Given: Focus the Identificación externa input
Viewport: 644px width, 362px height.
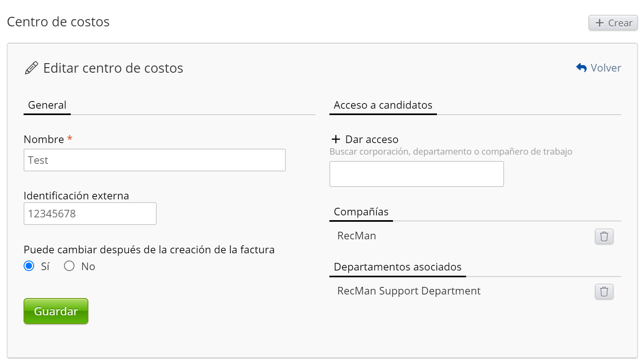Looking at the screenshot, I should pyautogui.click(x=90, y=214).
